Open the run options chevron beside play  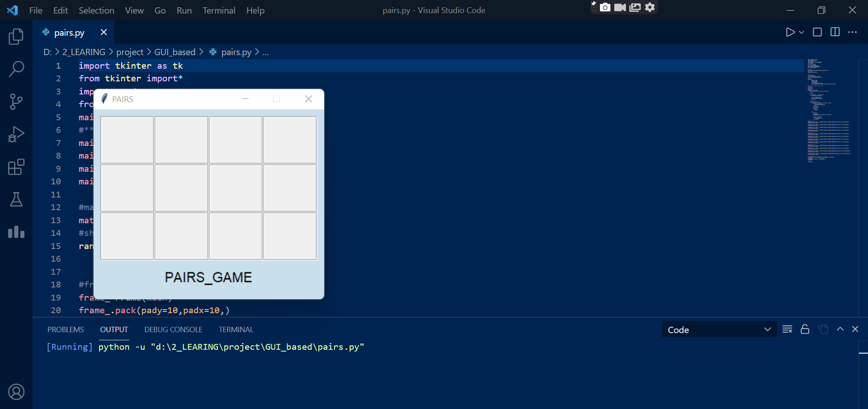801,32
